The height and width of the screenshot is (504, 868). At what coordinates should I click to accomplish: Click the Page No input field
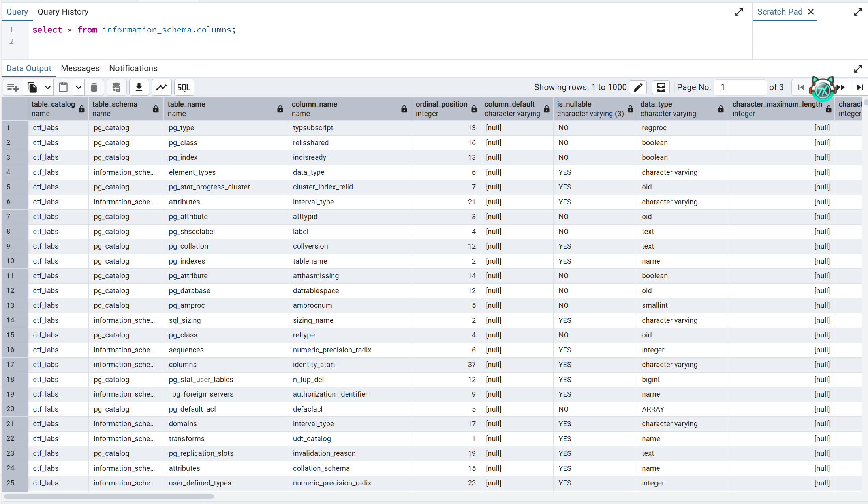(x=740, y=87)
